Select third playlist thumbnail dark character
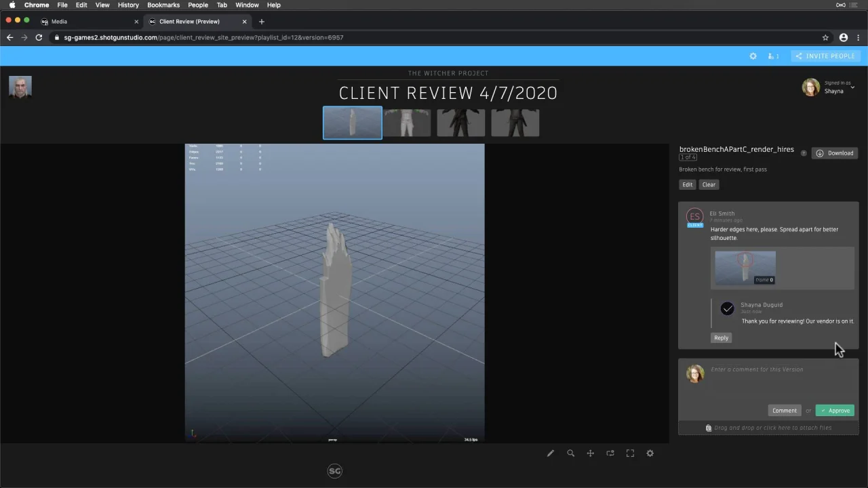The width and height of the screenshot is (868, 488). pos(461,123)
